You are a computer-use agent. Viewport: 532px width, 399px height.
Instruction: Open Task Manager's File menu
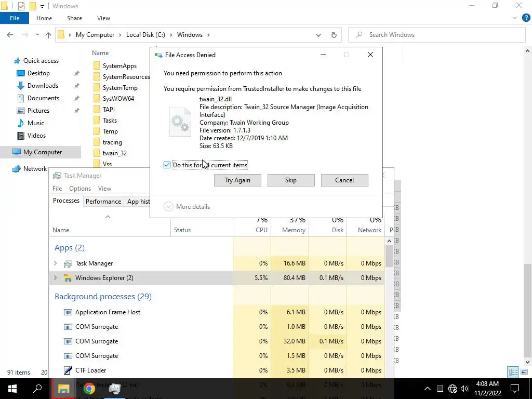[x=57, y=189]
